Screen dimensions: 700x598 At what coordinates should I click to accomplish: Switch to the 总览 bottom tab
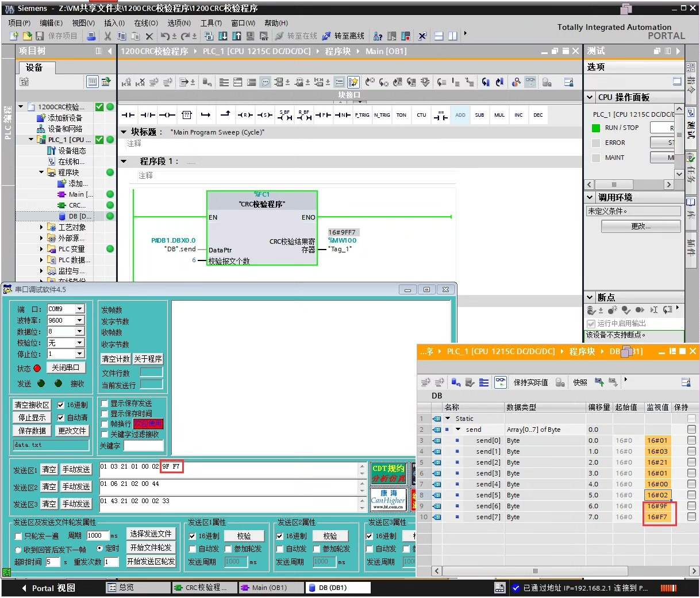point(138,588)
